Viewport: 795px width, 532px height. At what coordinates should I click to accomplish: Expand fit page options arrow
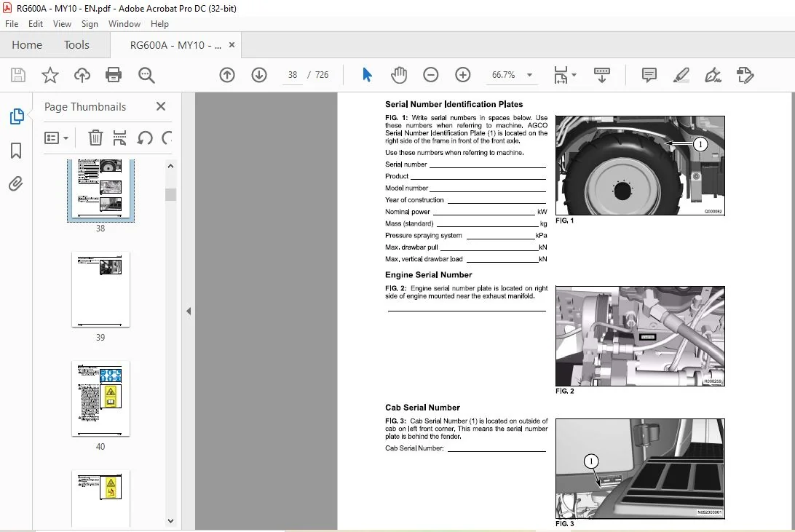coord(574,75)
